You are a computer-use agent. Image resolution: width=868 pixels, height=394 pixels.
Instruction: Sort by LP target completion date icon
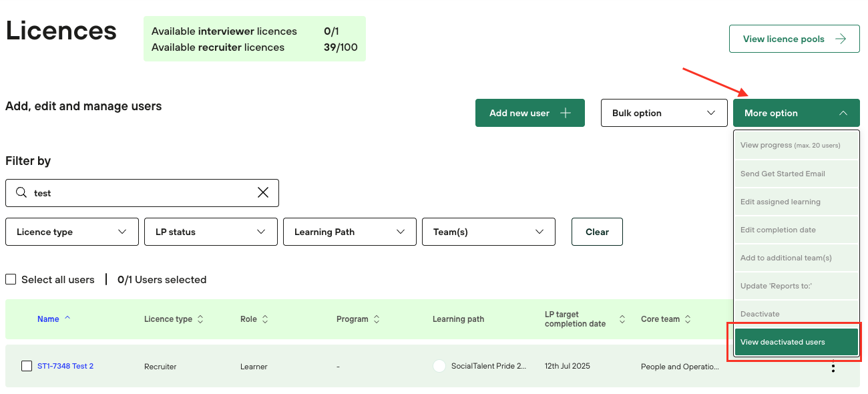point(622,319)
